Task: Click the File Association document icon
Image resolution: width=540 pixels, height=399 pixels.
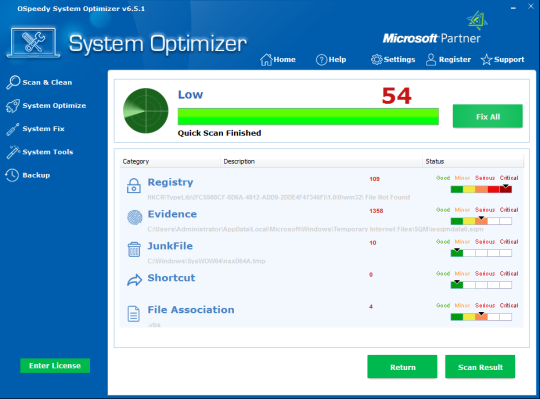Action: pos(134,314)
